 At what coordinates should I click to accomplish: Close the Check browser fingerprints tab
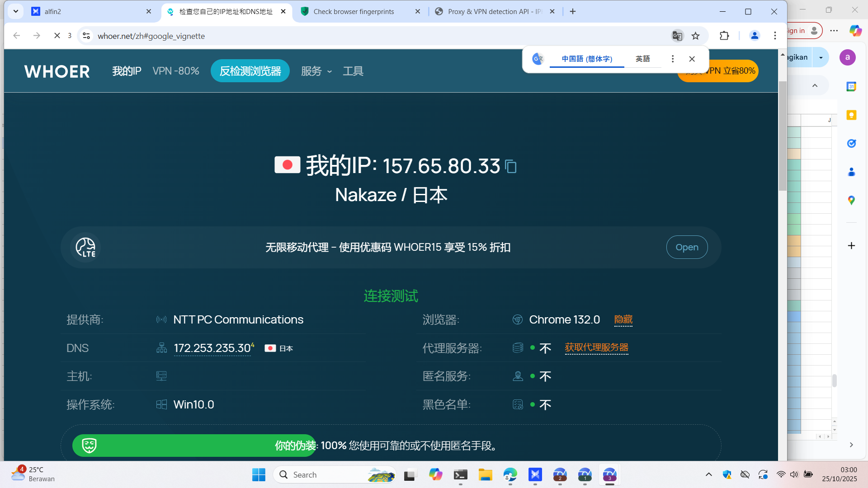(x=418, y=11)
